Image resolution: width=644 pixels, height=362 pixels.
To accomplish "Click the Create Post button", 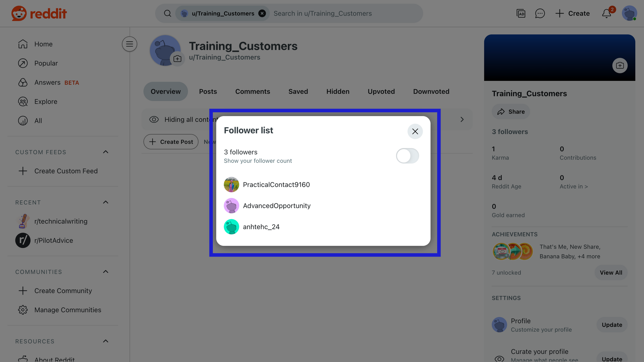I will pos(171,142).
